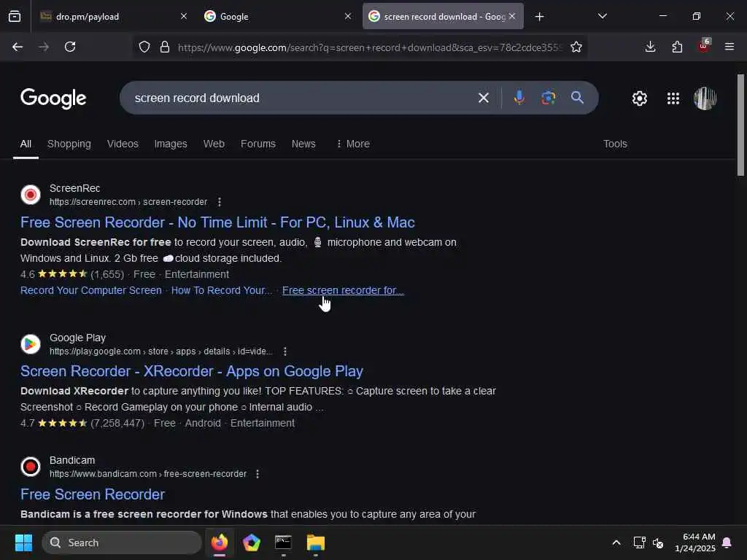Open the Downloads panel

pyautogui.click(x=650, y=47)
